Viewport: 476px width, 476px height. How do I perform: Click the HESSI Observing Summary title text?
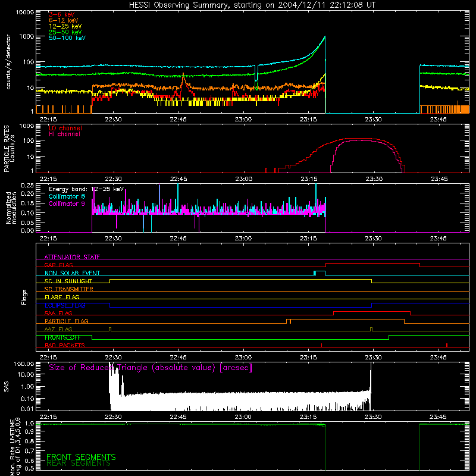(x=252, y=5)
